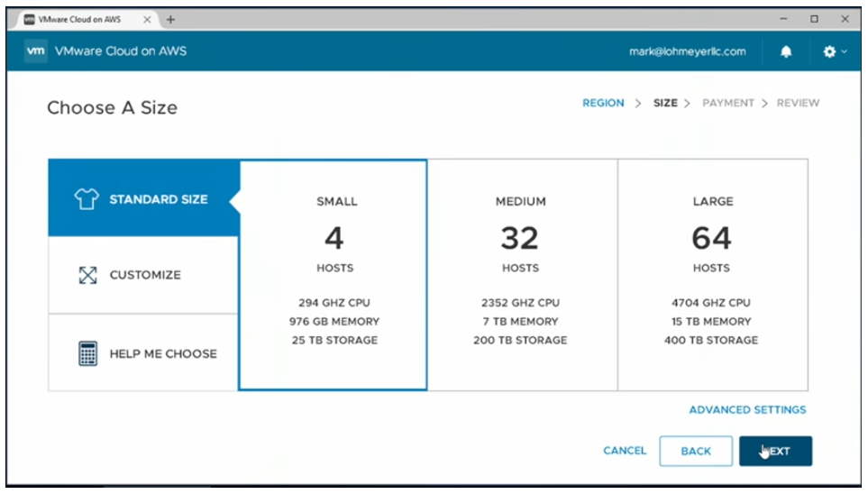Image resolution: width=868 pixels, height=494 pixels.
Task: Click the 200 TB STORAGE text
Action: tap(520, 341)
